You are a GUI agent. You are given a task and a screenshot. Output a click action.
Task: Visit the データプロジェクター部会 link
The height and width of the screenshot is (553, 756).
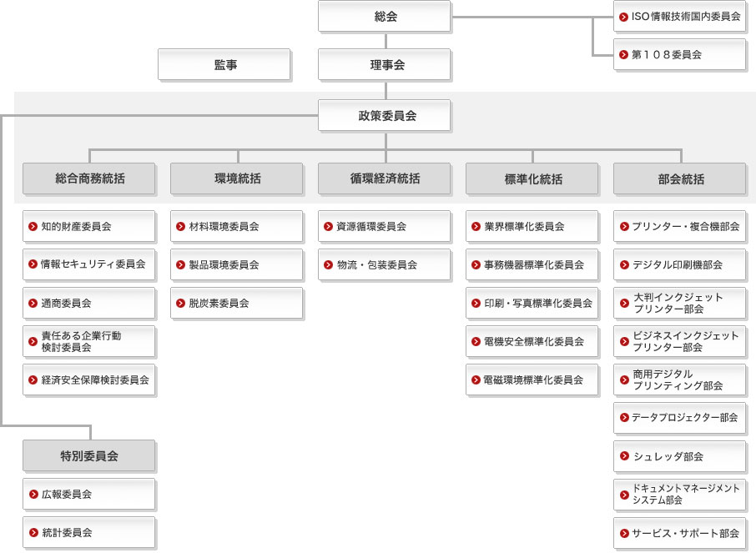[684, 417]
